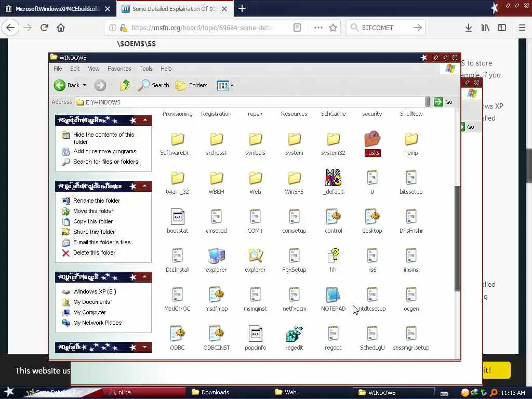Open the browser hamburger menu
The width and height of the screenshot is (532, 399).
coord(522,28)
